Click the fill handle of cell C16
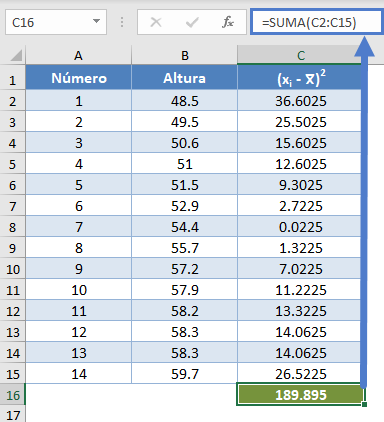The image size is (384, 422). tap(364, 404)
